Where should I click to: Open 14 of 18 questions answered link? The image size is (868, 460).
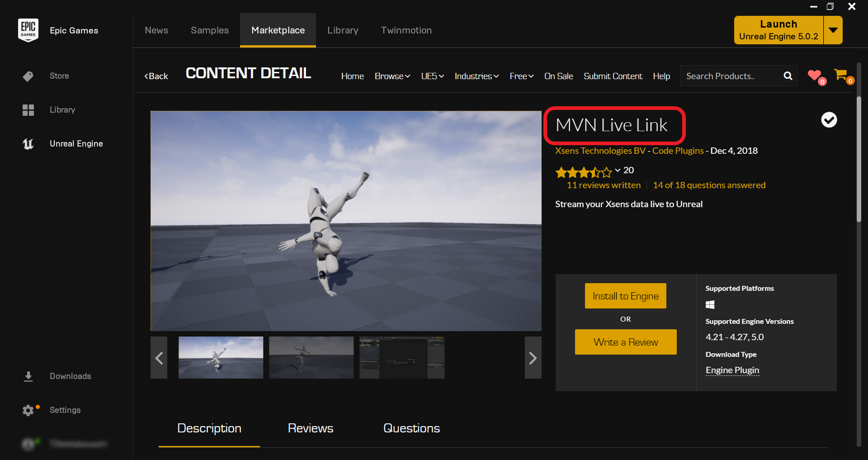click(709, 185)
